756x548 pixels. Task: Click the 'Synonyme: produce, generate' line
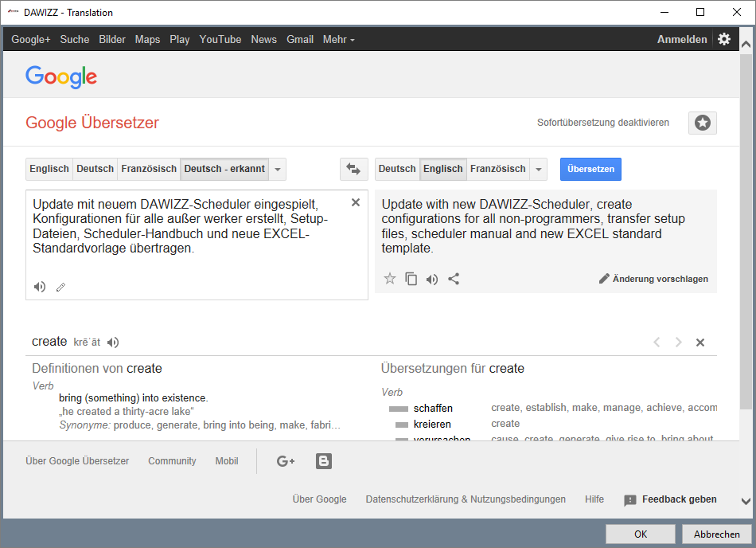[x=200, y=425]
